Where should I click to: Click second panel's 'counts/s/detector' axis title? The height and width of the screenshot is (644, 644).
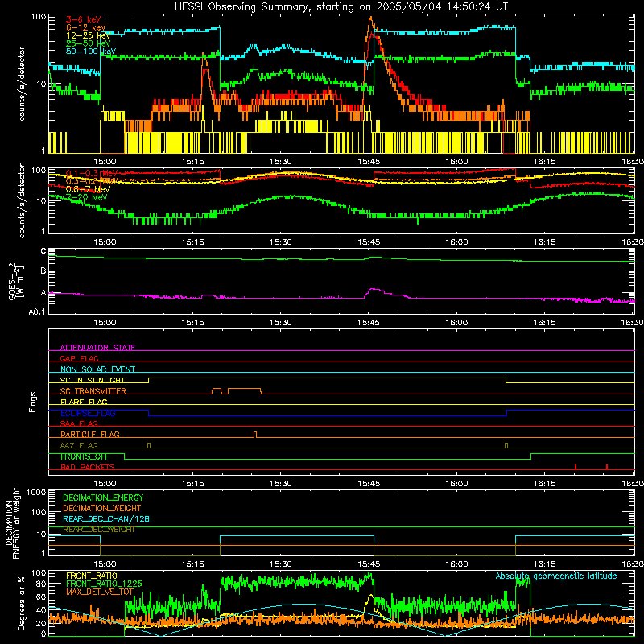click(22, 200)
